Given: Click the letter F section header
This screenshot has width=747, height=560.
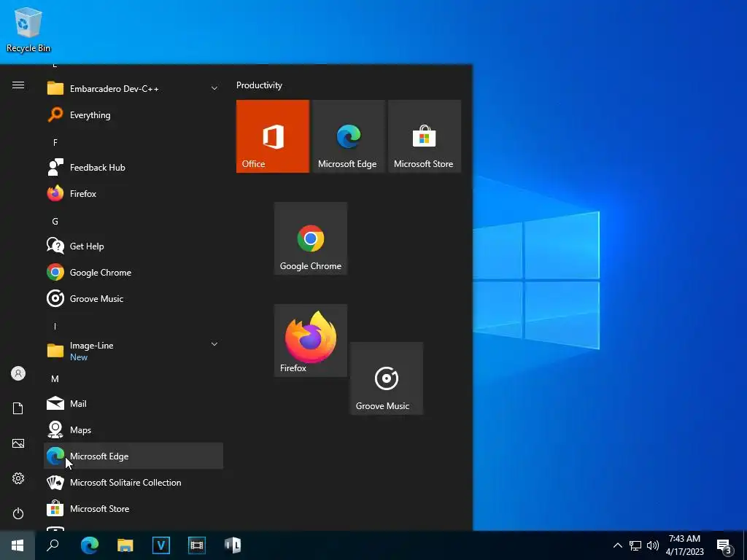Looking at the screenshot, I should (55, 142).
